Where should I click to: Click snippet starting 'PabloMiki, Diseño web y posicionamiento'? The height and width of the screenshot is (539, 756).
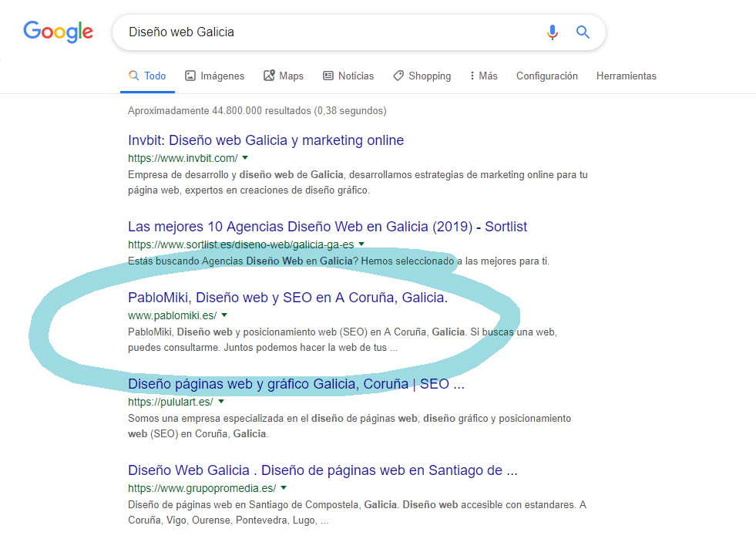[x=342, y=340]
